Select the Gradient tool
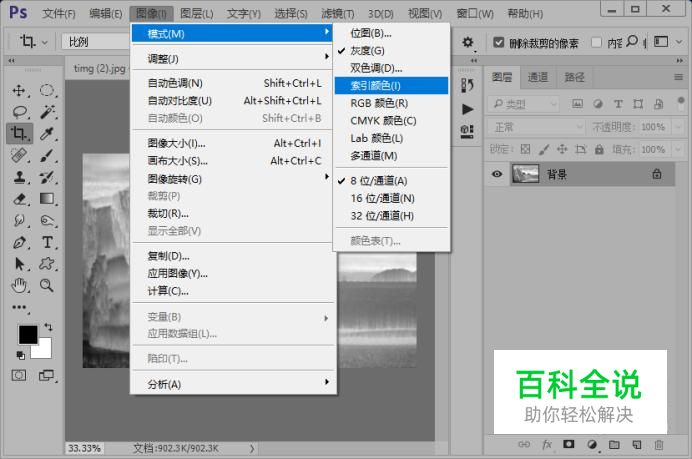The image size is (692, 459). click(46, 199)
